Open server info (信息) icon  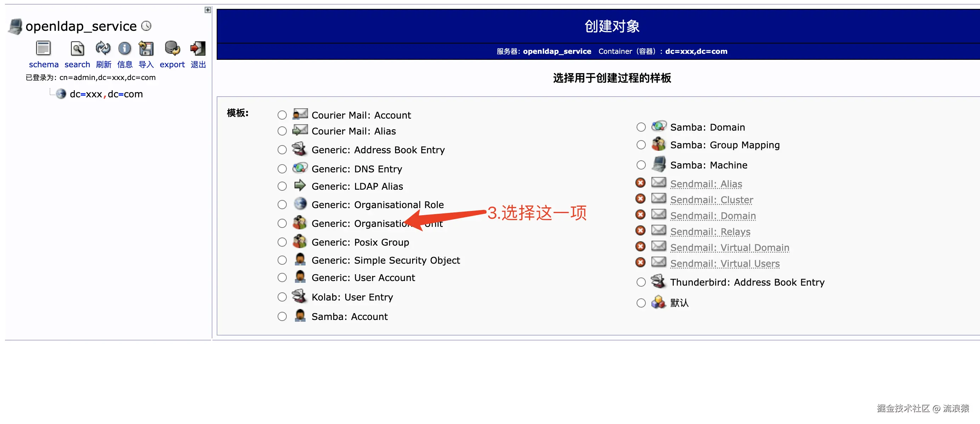(x=124, y=49)
